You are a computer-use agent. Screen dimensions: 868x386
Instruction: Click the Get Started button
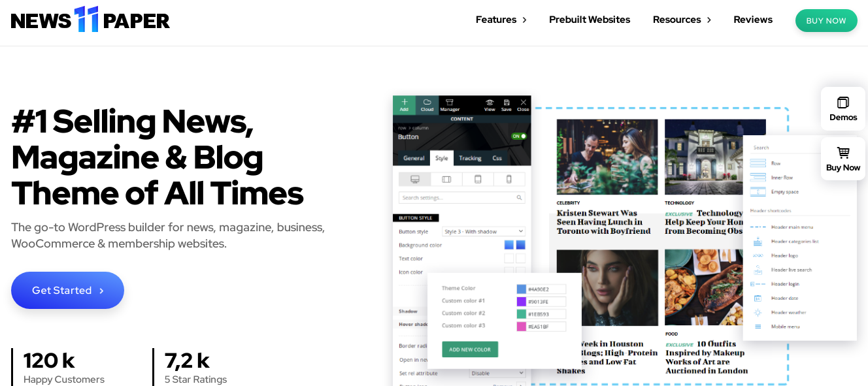67,290
